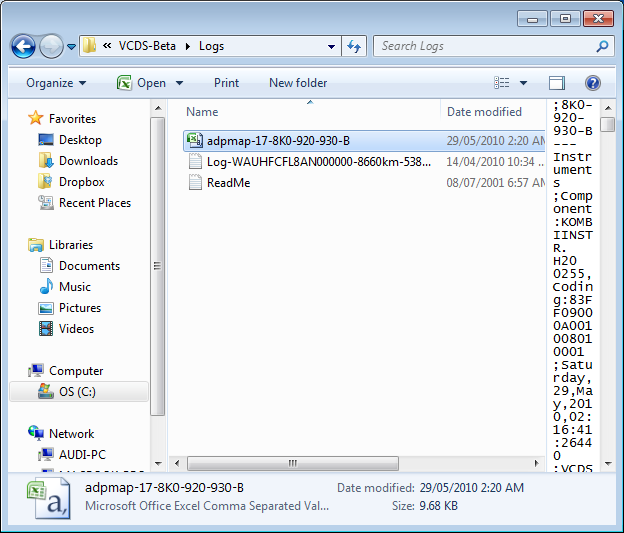Select the ReadMe text file
624x533 pixels.
pyautogui.click(x=228, y=183)
